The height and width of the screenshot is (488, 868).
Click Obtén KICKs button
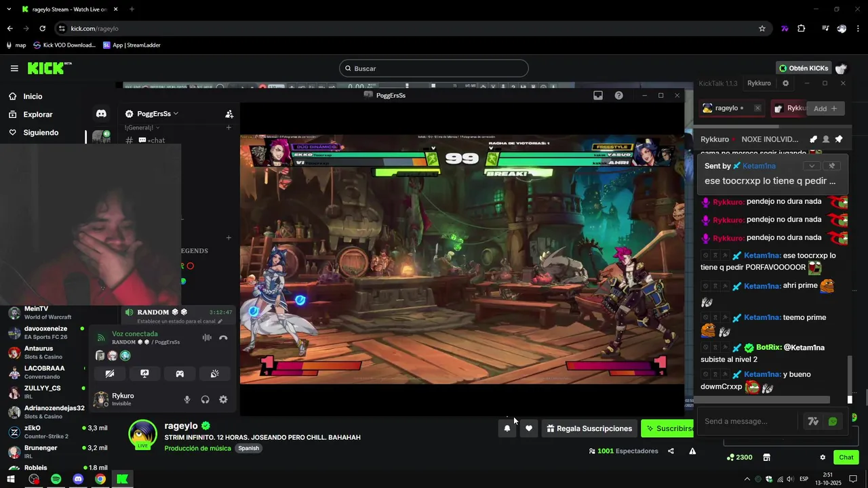click(804, 68)
